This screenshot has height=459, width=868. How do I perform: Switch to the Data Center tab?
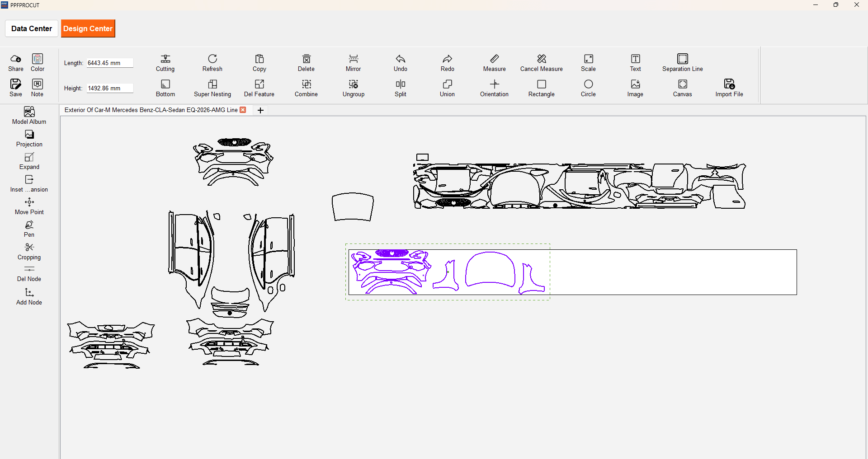click(32, 28)
